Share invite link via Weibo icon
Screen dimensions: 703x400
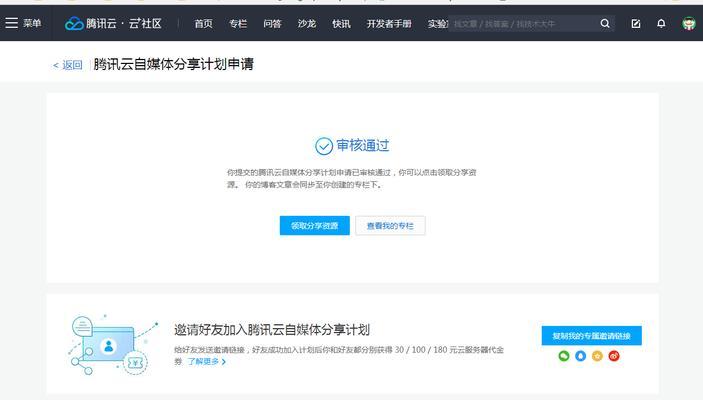point(614,356)
